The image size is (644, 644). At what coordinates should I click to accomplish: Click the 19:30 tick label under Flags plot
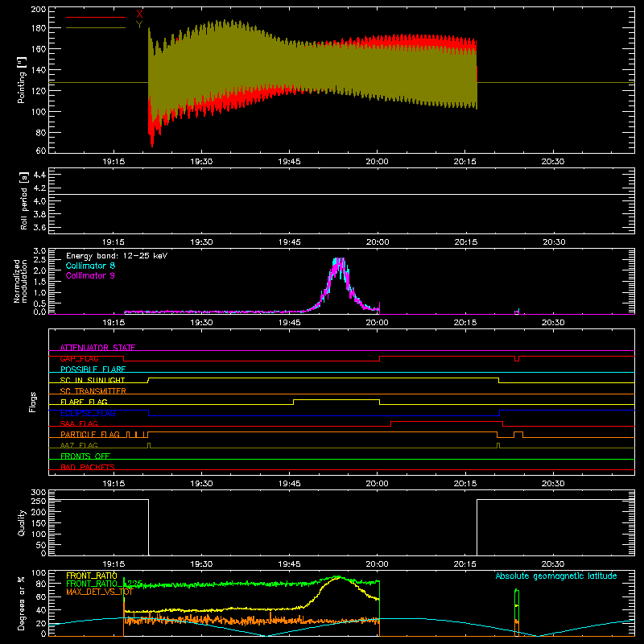pyautogui.click(x=201, y=484)
